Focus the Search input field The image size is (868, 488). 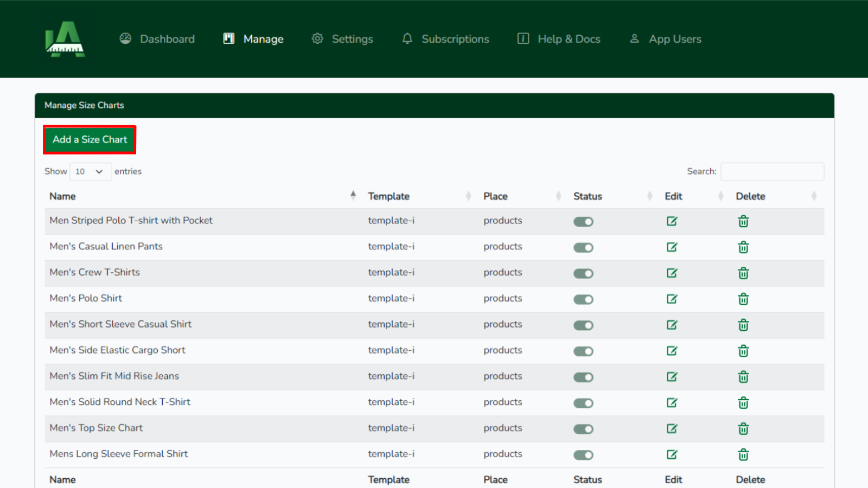click(772, 171)
